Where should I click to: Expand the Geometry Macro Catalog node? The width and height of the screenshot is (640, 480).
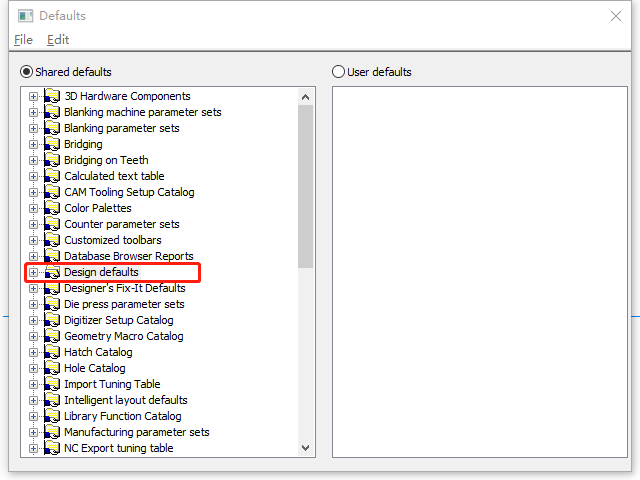[33, 336]
